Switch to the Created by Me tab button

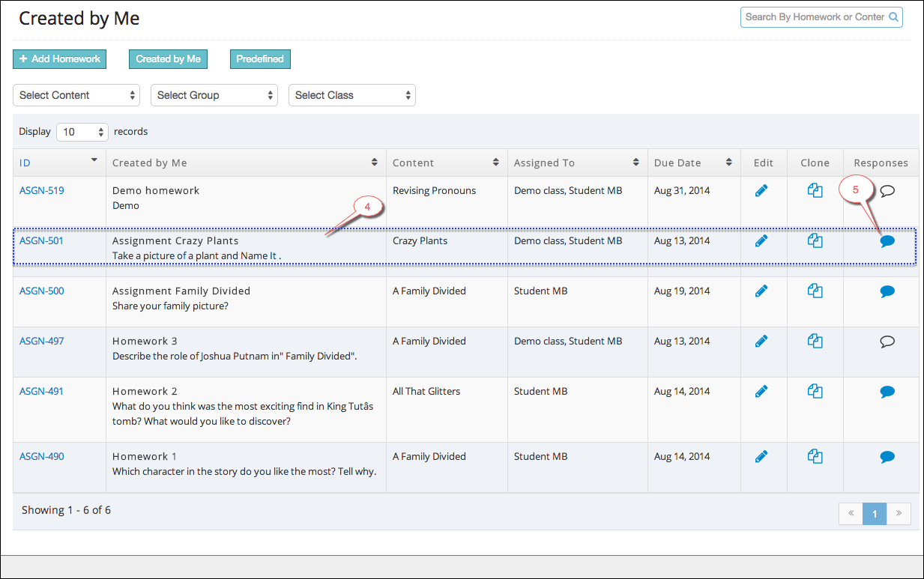169,59
